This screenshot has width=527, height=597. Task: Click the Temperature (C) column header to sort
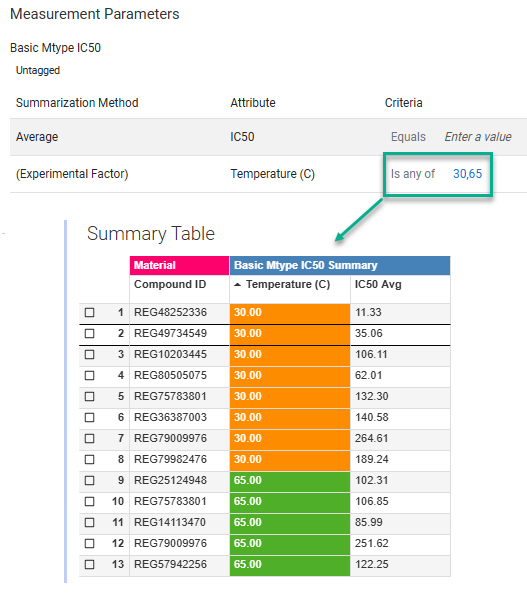[x=288, y=284]
